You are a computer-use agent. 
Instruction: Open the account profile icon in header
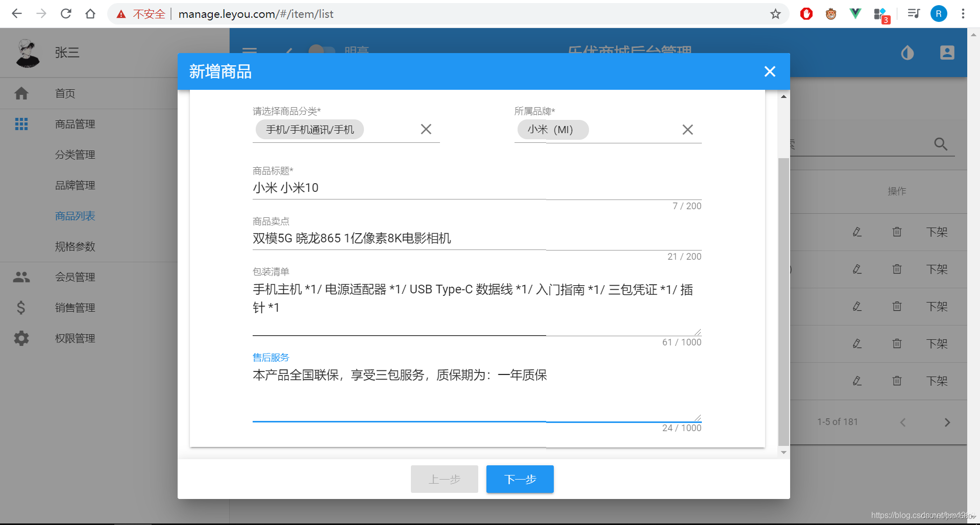[x=947, y=53]
